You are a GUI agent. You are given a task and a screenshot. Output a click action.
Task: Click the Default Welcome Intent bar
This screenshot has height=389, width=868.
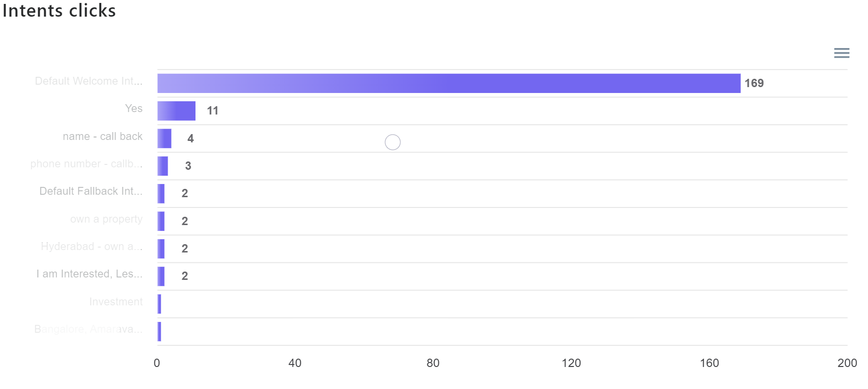coord(449,83)
